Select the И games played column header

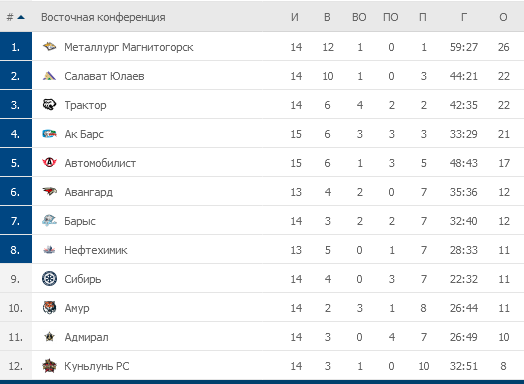(294, 17)
